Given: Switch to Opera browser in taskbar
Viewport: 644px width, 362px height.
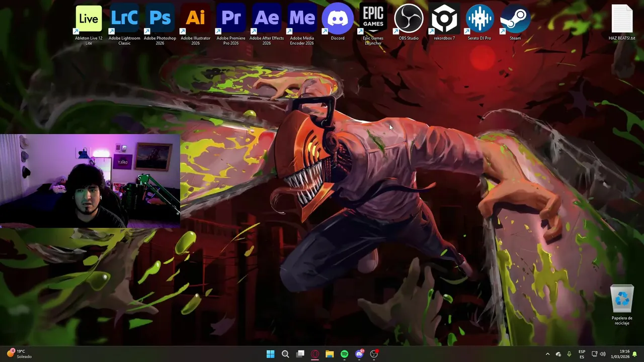Looking at the screenshot, I should (315, 354).
